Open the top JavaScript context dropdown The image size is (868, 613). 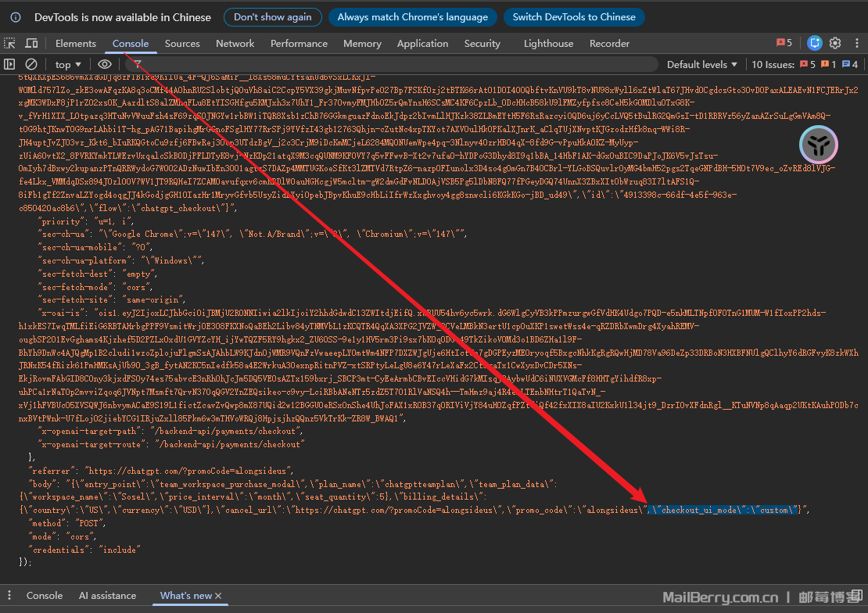point(68,64)
